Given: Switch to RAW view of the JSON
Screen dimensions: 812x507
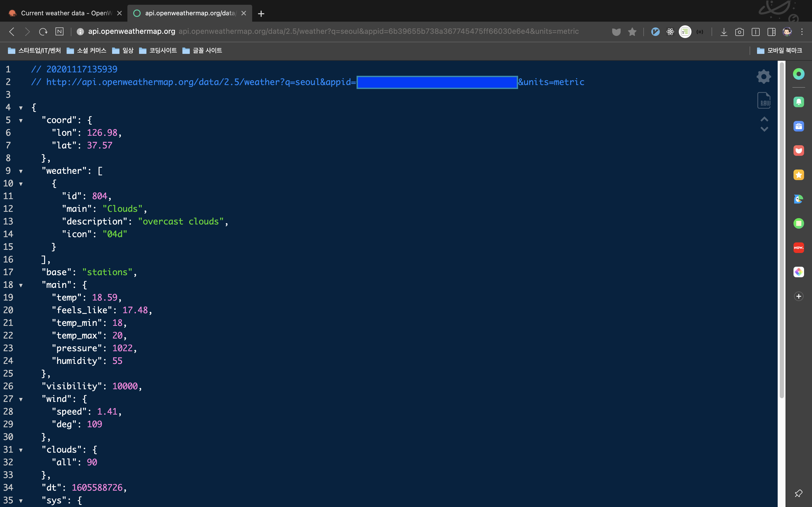Looking at the screenshot, I should [x=764, y=101].
